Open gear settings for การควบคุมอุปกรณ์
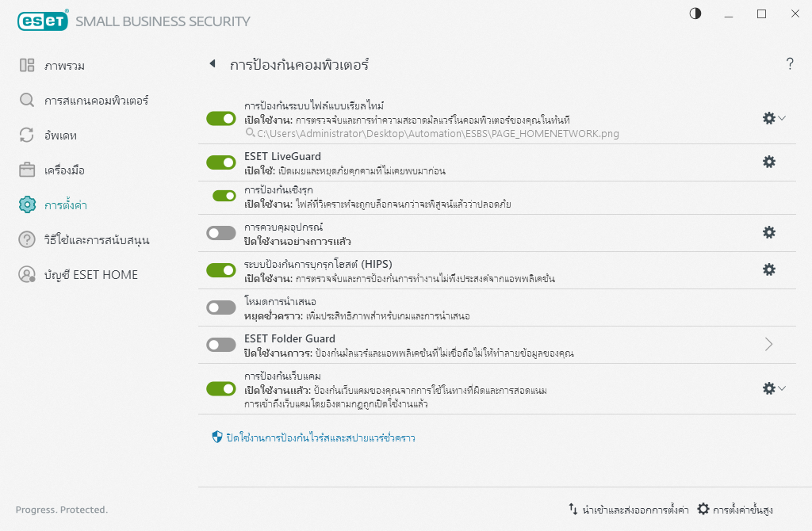This screenshot has height=531, width=812. (768, 232)
